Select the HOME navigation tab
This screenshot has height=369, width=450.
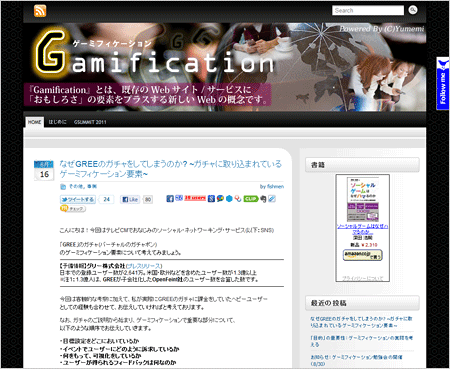point(35,122)
